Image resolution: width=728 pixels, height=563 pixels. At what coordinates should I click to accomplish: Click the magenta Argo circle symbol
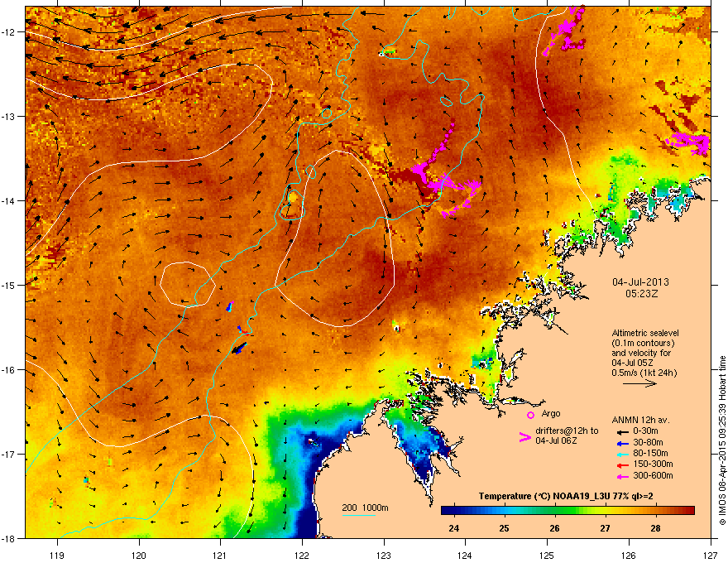click(530, 415)
